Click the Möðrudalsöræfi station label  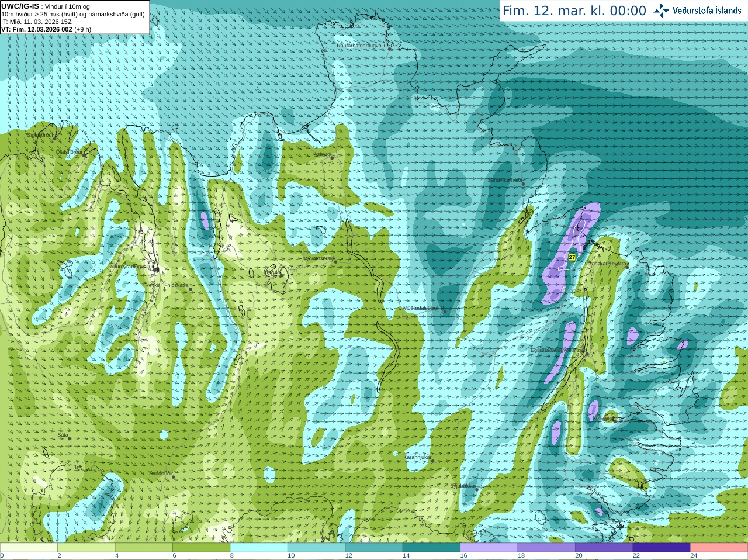click(423, 308)
